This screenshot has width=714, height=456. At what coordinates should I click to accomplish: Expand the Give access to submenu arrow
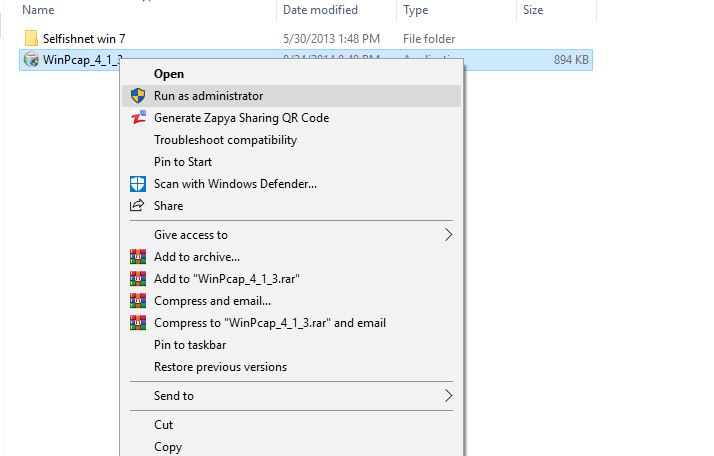coord(448,235)
